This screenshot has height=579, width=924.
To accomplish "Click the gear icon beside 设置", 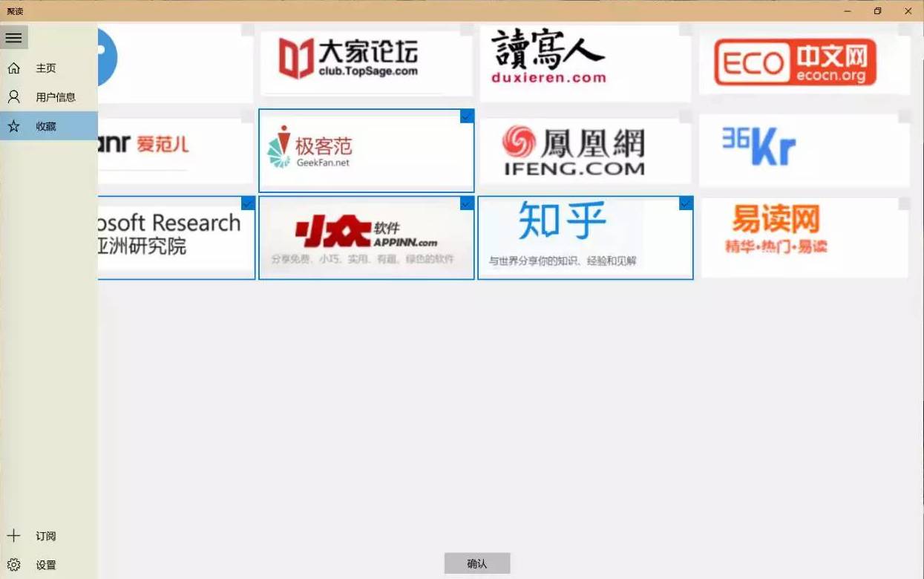I will [x=13, y=565].
